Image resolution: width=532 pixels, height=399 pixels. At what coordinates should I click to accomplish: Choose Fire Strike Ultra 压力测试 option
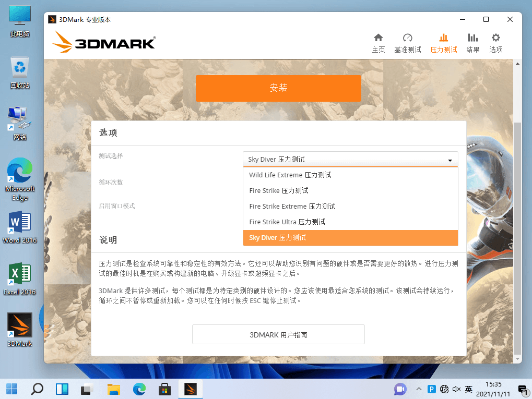coord(350,222)
